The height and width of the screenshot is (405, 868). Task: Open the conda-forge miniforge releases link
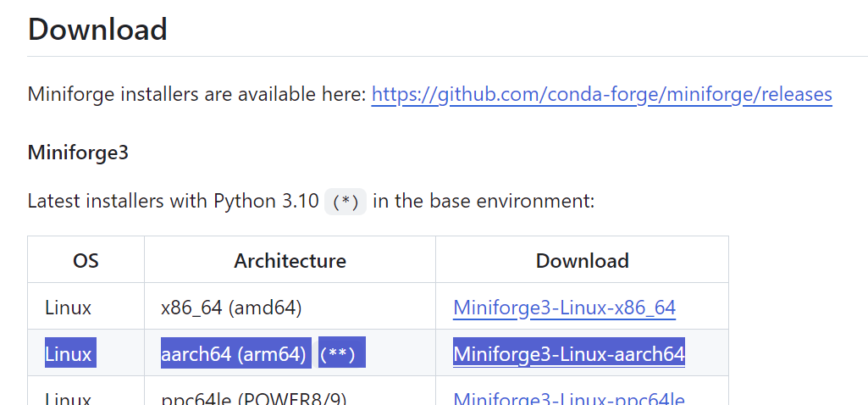click(x=602, y=95)
